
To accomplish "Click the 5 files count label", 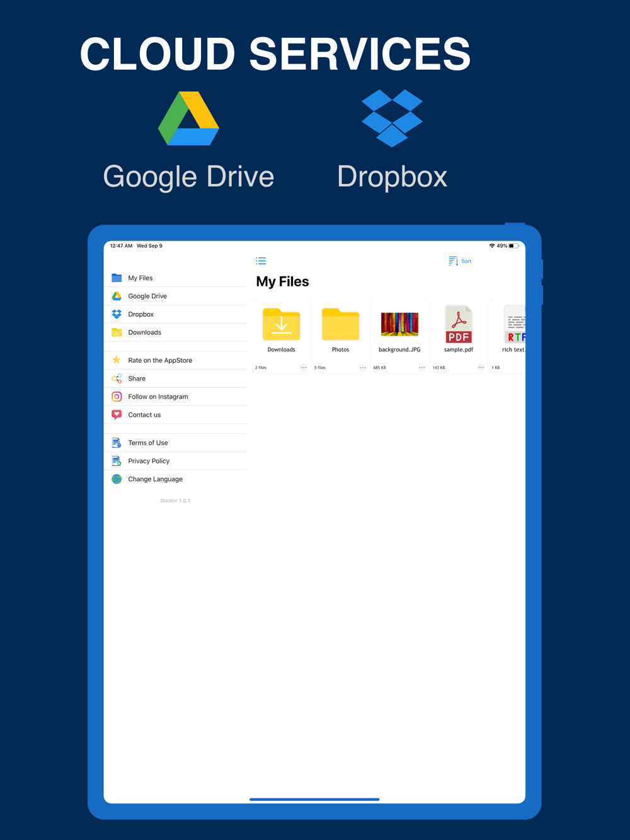I will click(x=320, y=368).
